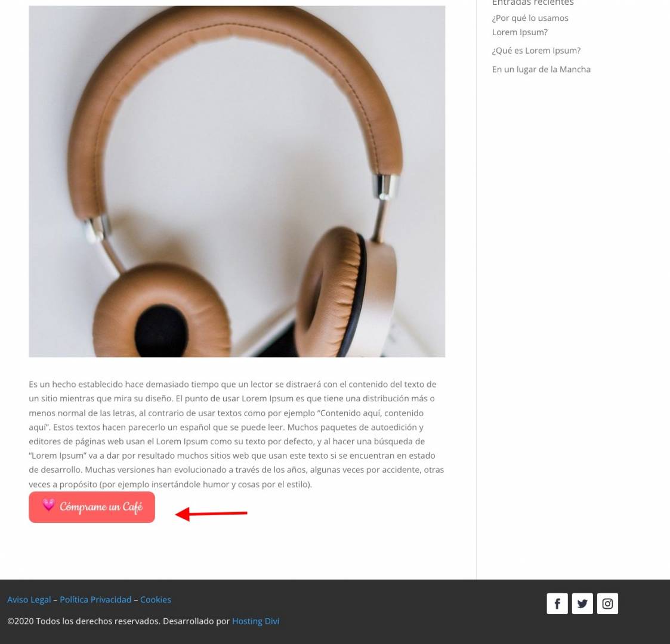Click the pink heart on coffee button
Screen dimensions: 670x644
point(49,505)
